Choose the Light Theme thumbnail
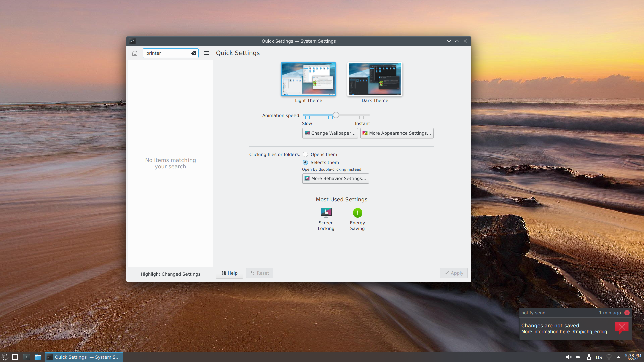The image size is (644, 362). [309, 79]
